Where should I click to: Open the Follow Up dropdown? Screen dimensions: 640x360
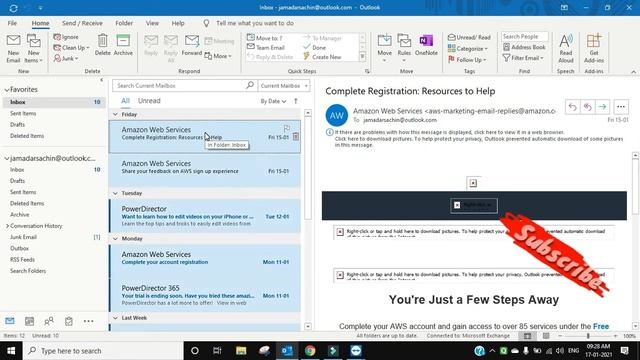467,60
